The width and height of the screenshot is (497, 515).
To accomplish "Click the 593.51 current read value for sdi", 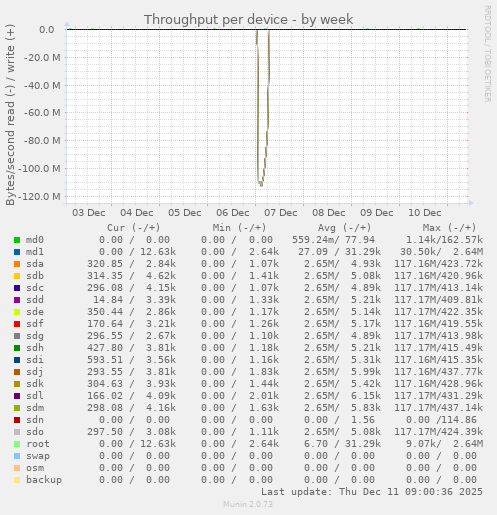I will tap(105, 360).
